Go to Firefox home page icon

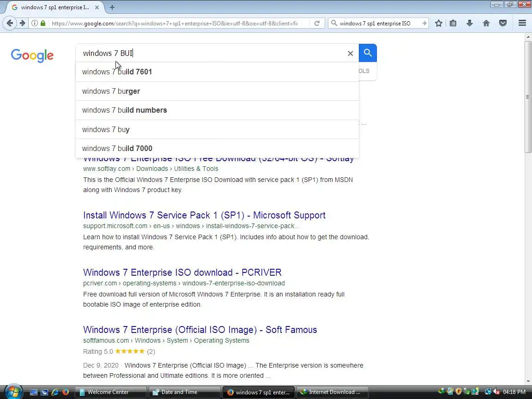coord(486,23)
